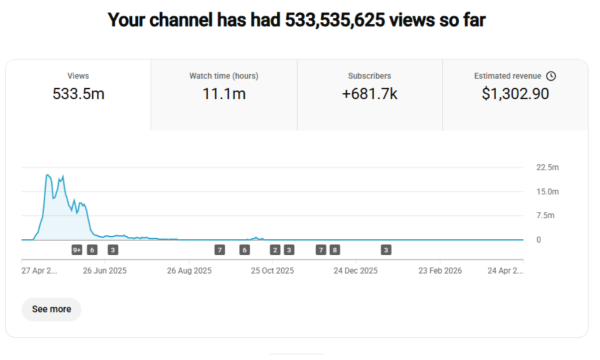Screen dimensions: 600x360
Task: Click the truncated 27 Apr axis date
Action: click(39, 271)
